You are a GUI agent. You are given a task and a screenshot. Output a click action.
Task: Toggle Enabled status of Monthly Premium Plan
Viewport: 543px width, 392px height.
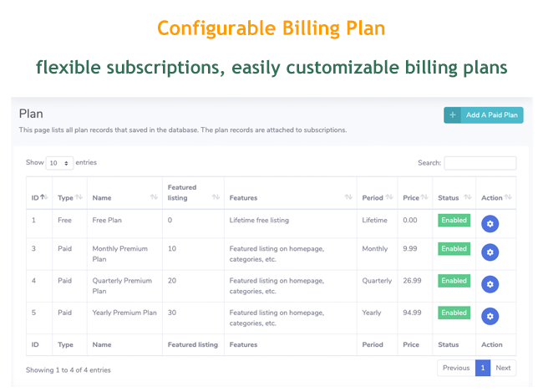point(454,249)
